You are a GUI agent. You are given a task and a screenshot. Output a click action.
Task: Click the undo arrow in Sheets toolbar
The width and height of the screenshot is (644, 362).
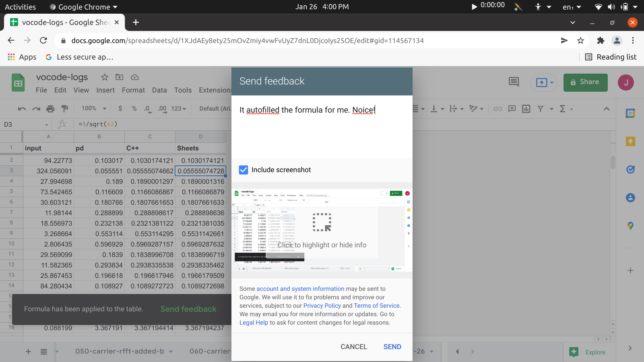pyautogui.click(x=22, y=109)
